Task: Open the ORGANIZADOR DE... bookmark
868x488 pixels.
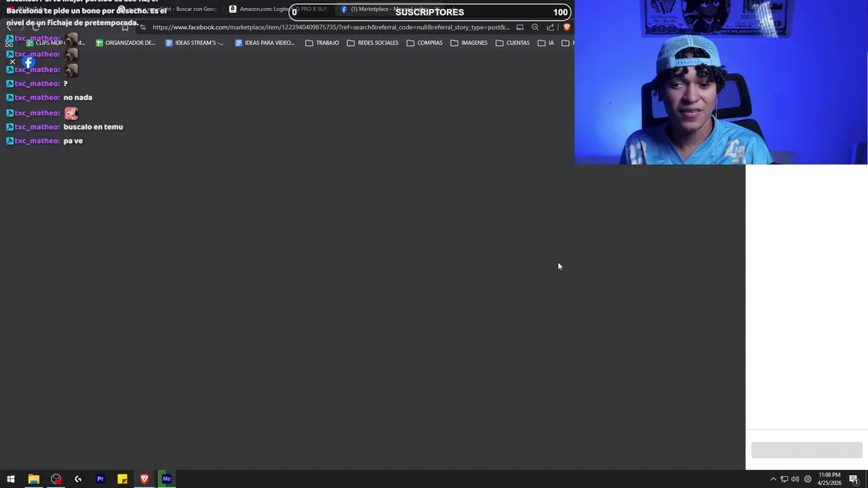Action: [125, 43]
